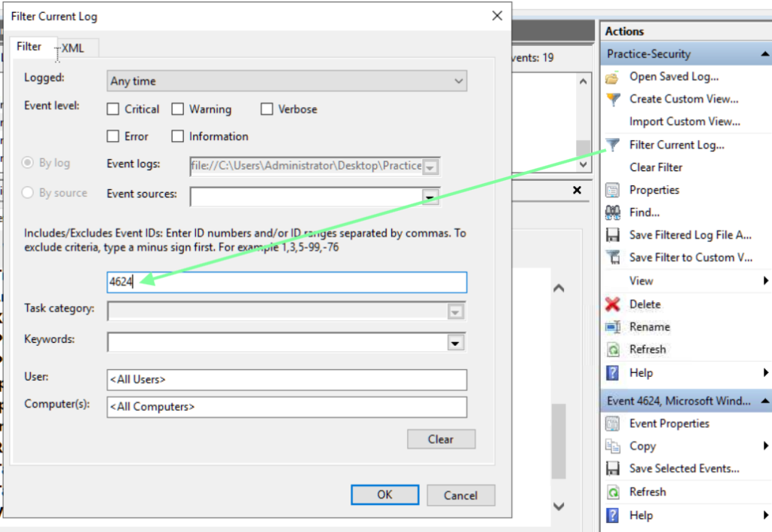Click the Create Custom View funnel icon
Screen dimensions: 772x532
point(613,99)
